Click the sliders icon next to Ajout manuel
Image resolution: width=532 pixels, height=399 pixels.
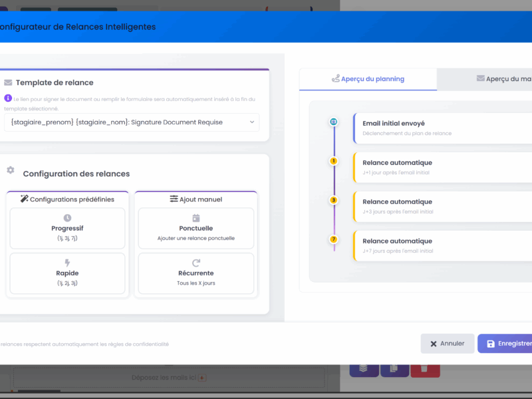174,199
